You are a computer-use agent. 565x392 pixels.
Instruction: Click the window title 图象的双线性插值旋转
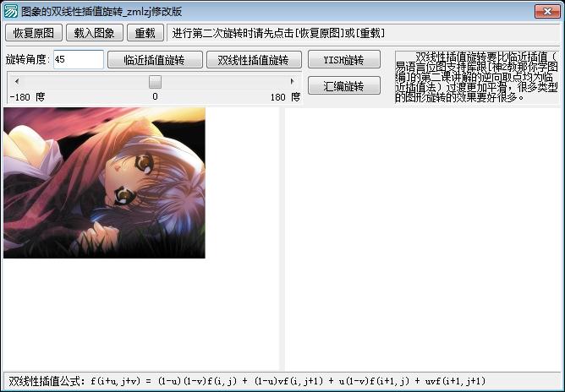[101, 12]
